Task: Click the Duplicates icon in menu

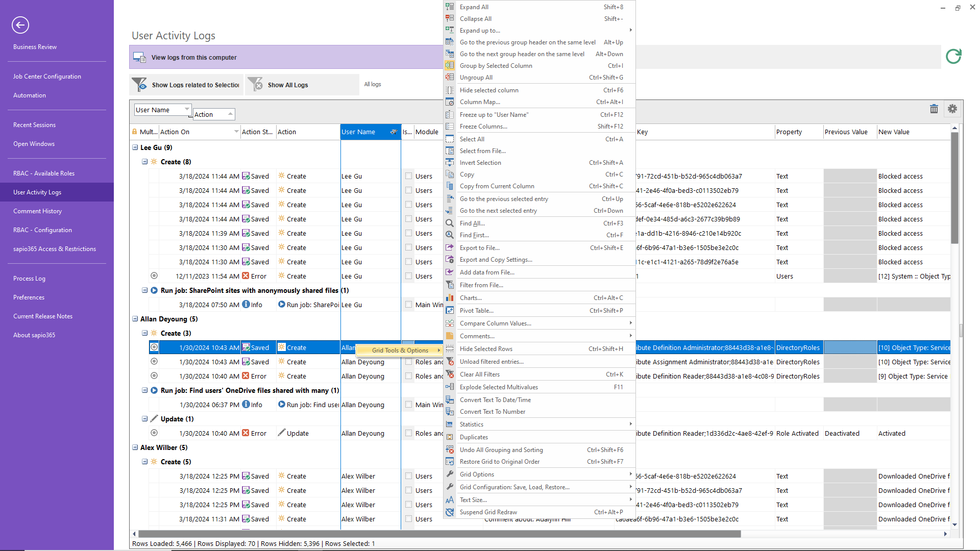Action: 450,437
